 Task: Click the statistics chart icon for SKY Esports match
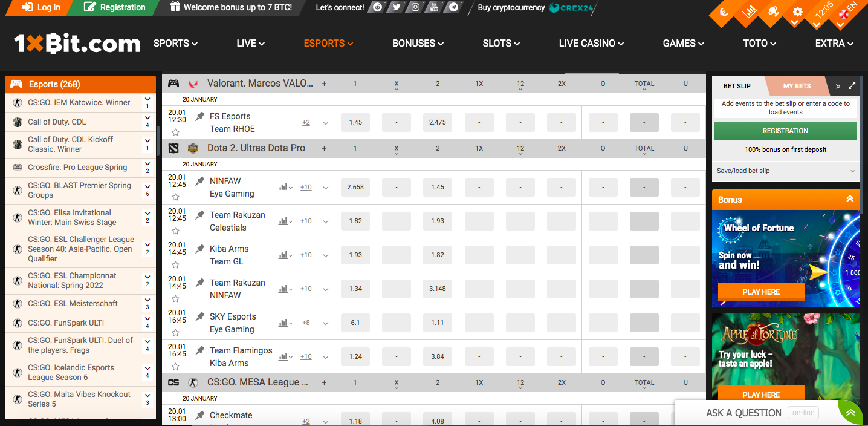[283, 323]
